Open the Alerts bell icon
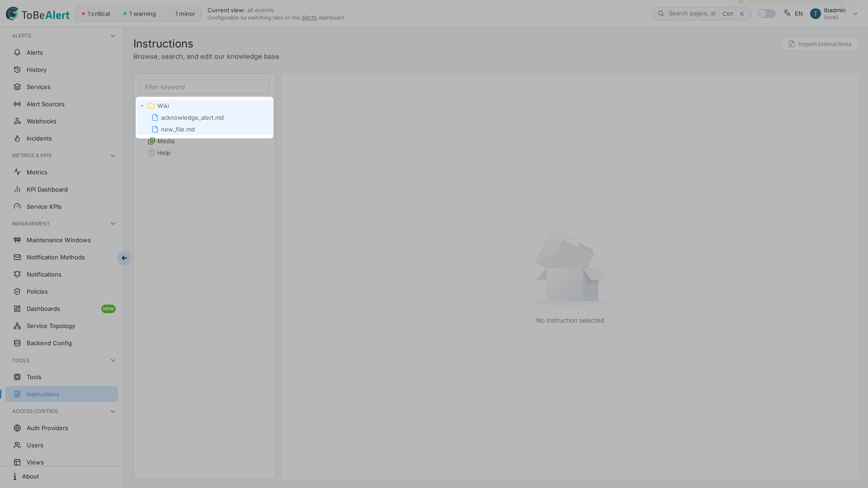 point(17,52)
